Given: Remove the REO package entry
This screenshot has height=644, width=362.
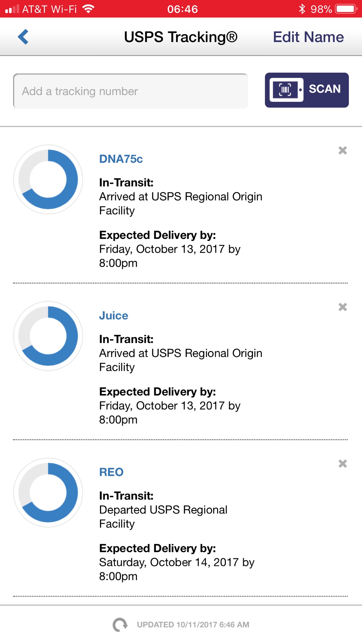Looking at the screenshot, I should pyautogui.click(x=343, y=464).
